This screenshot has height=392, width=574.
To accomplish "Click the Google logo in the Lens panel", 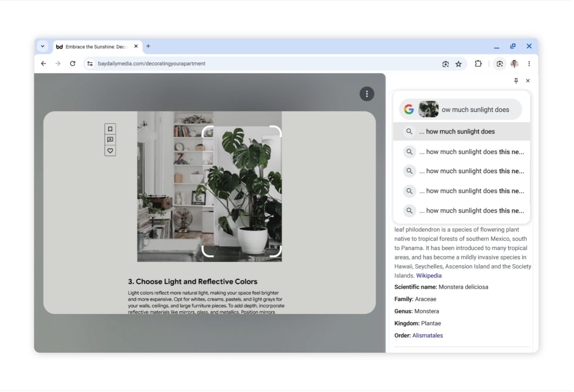I will coord(409,109).
